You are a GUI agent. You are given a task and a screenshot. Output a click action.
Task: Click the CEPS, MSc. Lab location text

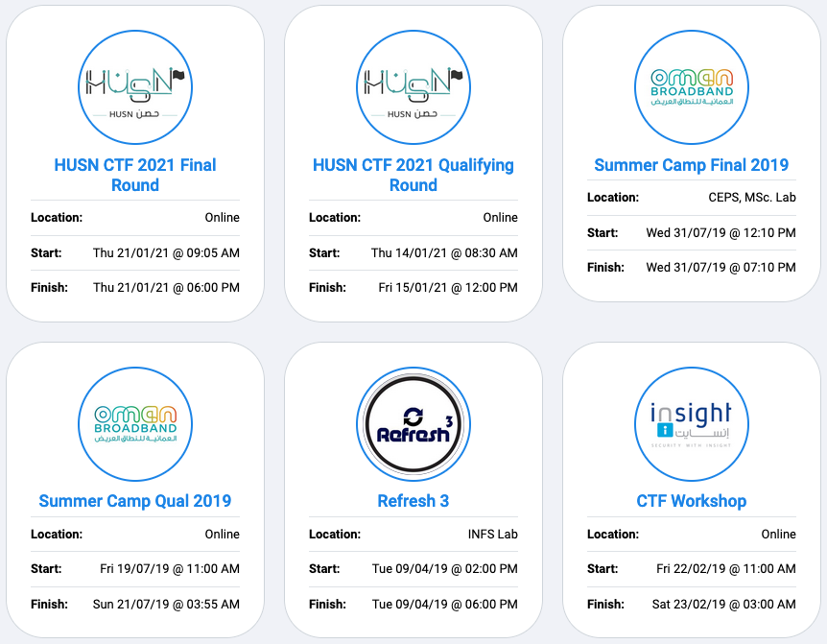[x=745, y=198]
